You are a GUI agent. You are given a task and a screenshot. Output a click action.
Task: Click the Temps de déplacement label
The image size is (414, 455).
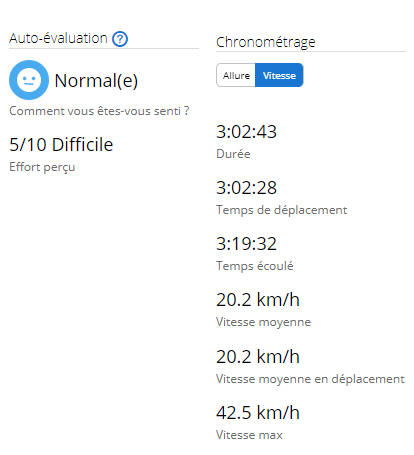coord(282,210)
